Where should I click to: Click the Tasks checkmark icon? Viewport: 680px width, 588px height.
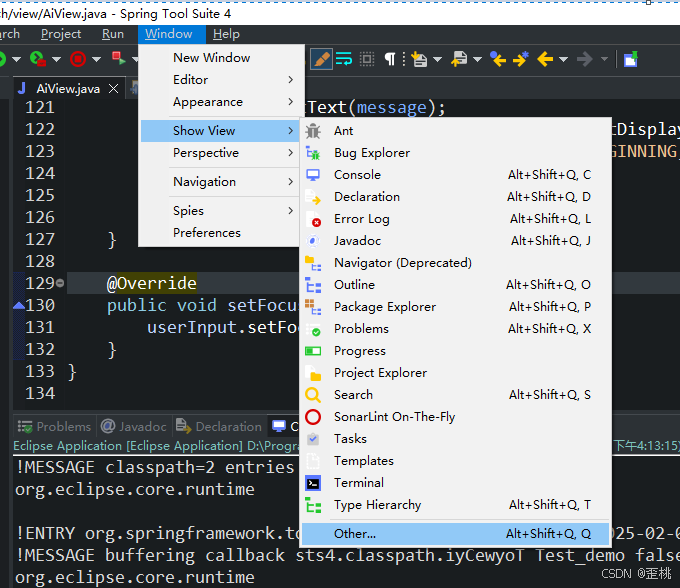click(313, 439)
